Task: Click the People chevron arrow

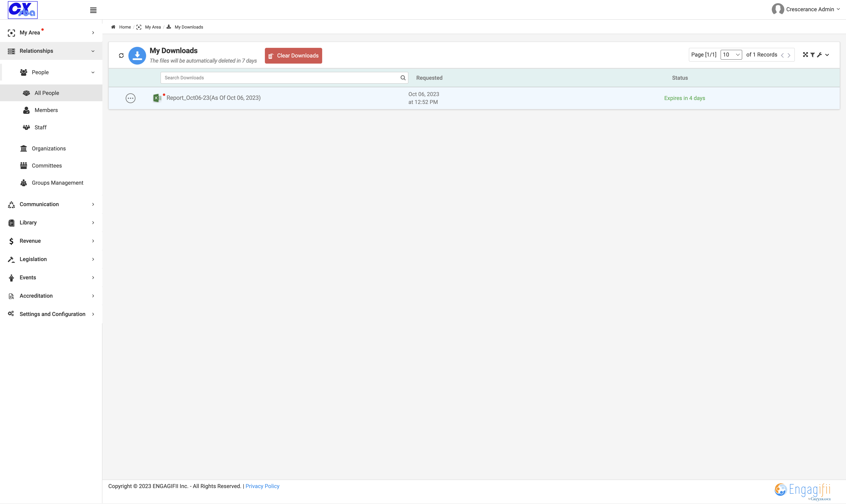Action: point(93,73)
